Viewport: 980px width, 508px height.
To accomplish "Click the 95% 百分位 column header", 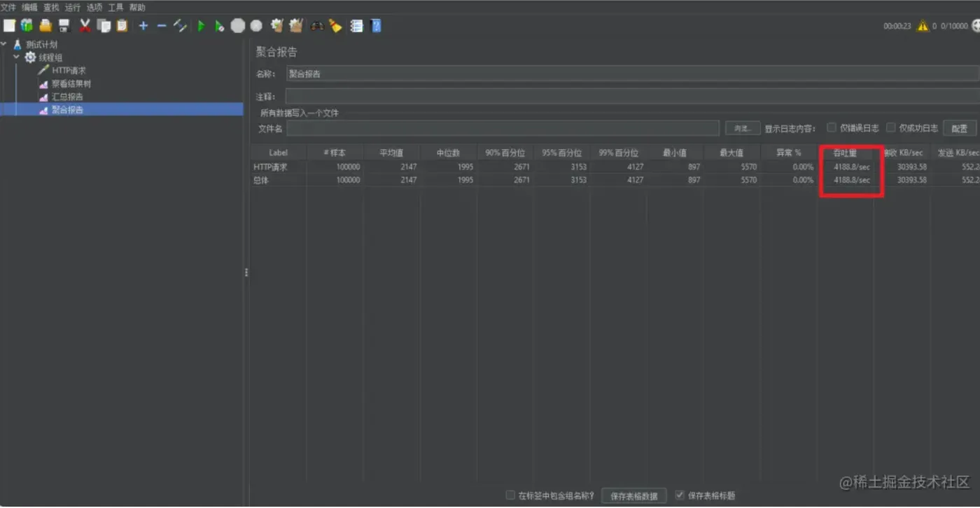I will tap(561, 153).
